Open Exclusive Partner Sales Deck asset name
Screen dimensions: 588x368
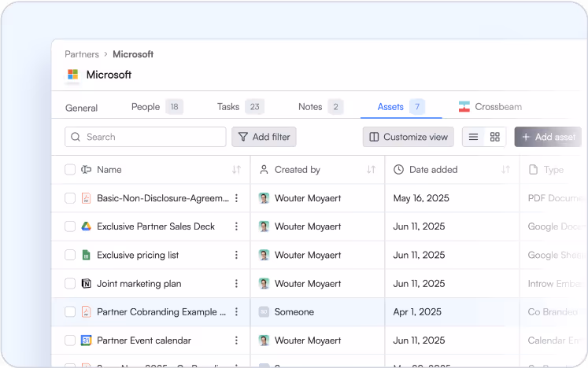click(x=156, y=226)
